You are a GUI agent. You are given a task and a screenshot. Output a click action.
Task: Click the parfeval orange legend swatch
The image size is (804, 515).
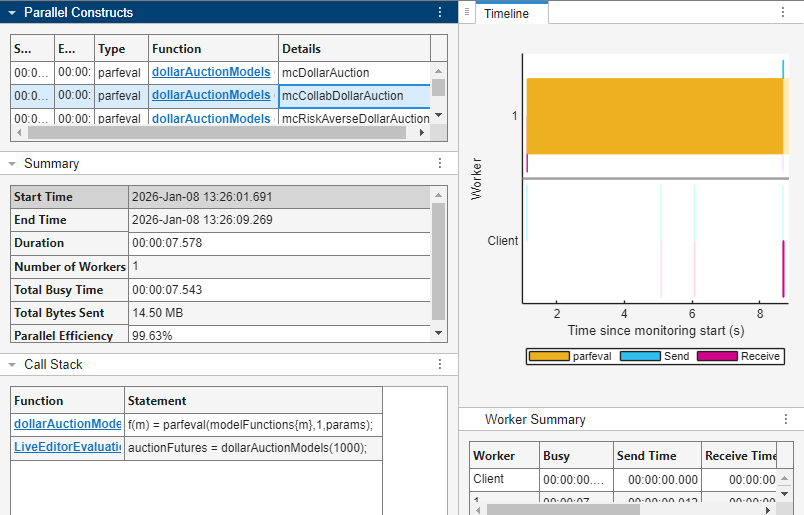[x=549, y=356]
